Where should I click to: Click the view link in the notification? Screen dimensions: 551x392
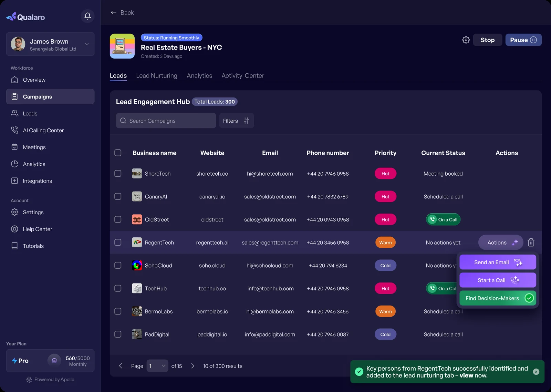click(466, 375)
